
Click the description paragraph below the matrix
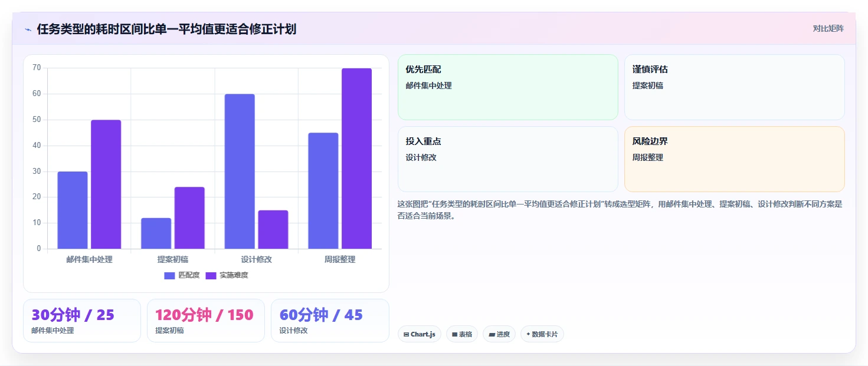[620, 210]
